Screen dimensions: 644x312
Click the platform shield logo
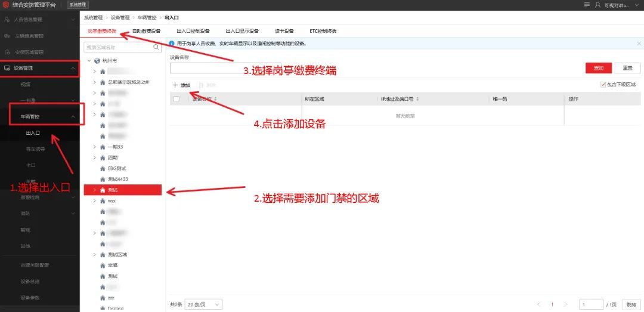6,5
